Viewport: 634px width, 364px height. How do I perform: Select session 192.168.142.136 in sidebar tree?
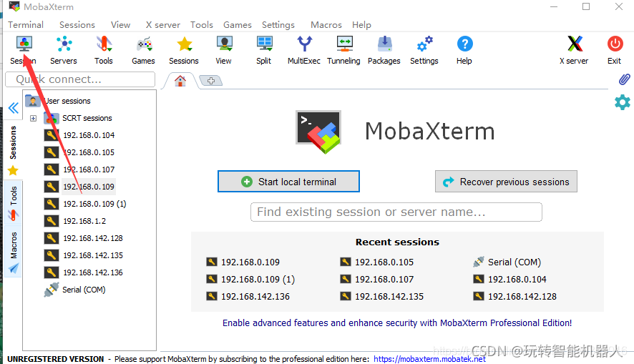[84, 272]
